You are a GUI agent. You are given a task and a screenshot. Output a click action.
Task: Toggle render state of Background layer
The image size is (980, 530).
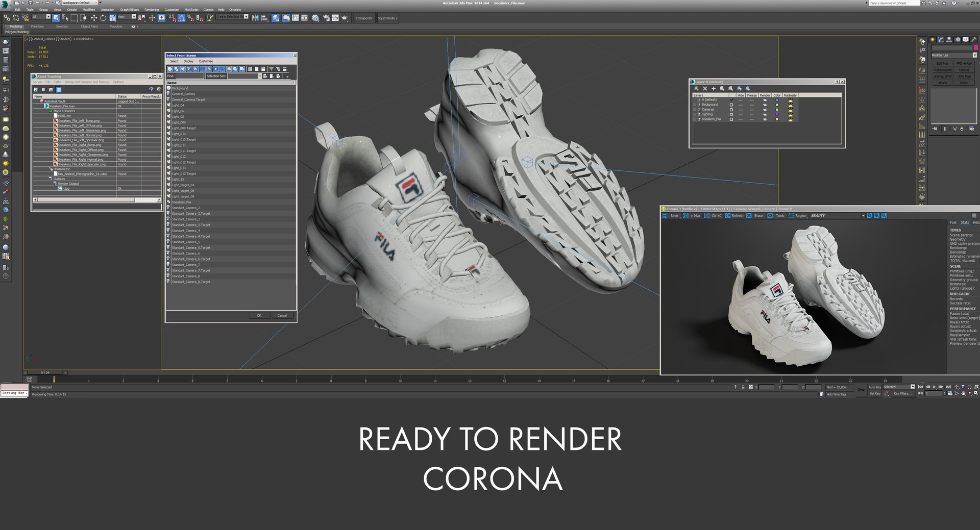765,105
